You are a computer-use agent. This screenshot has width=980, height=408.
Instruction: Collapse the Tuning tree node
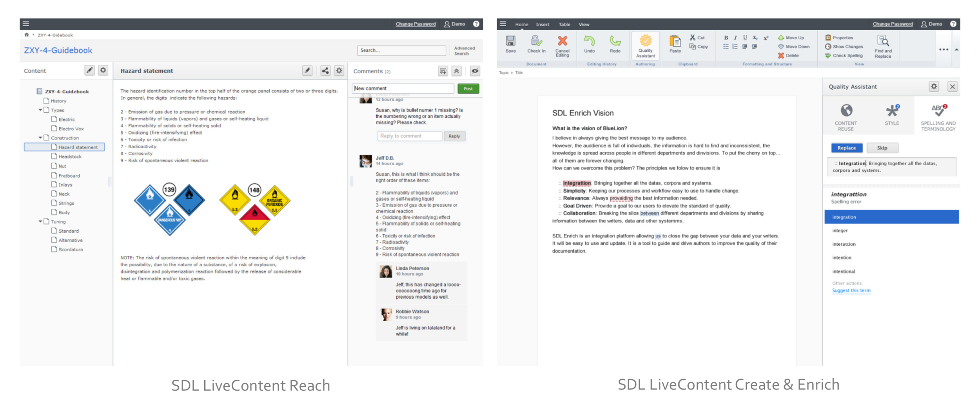click(x=40, y=222)
